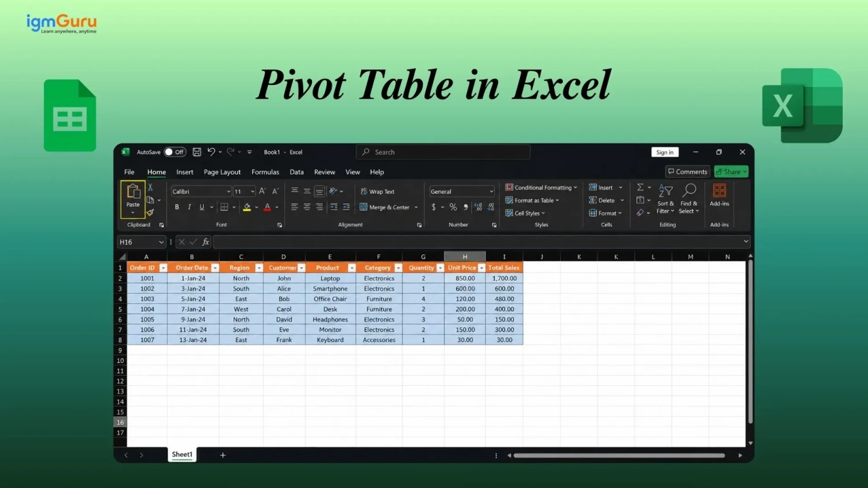Click the Decrease Indent icon
The image size is (868, 488).
pyautogui.click(x=334, y=207)
